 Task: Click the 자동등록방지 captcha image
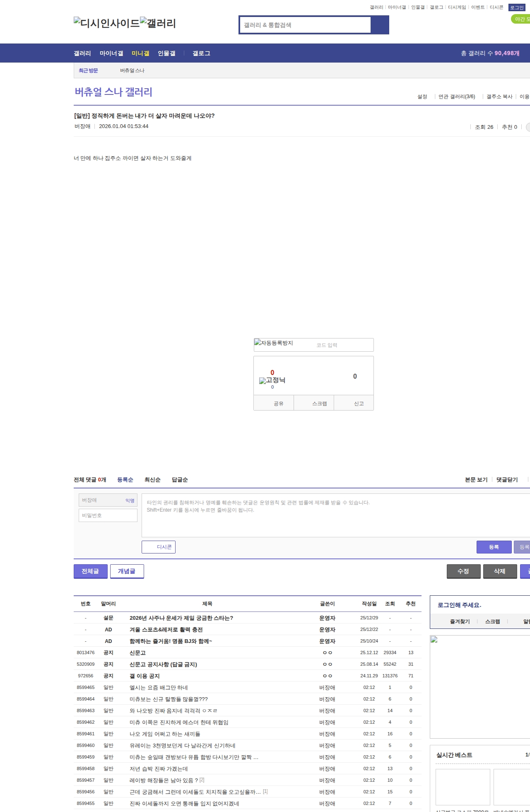point(274,343)
